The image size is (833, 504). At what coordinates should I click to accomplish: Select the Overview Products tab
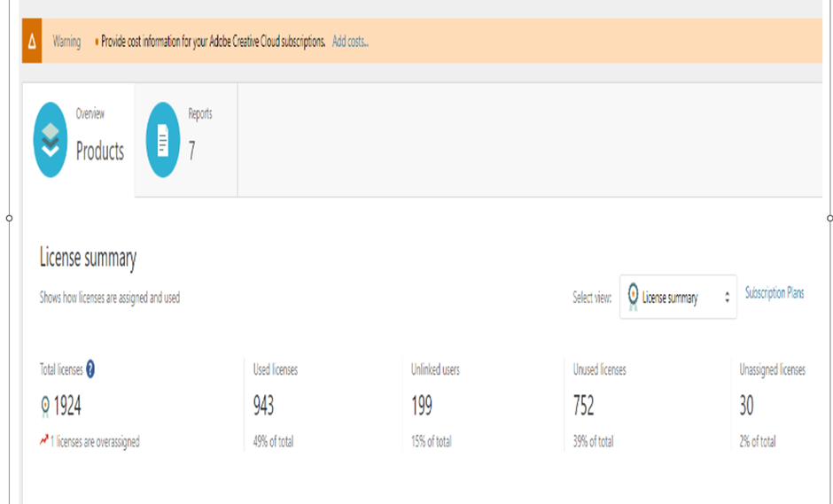click(79, 140)
